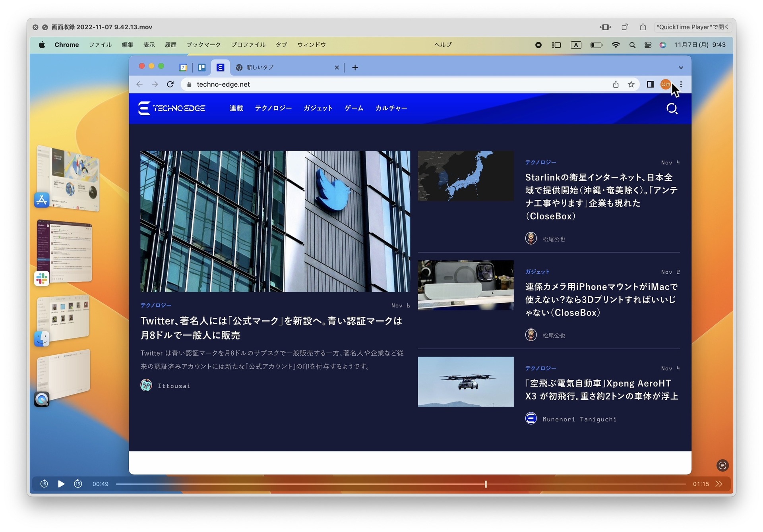Expand the tab search dropdown arrow
This screenshot has height=532, width=763.
click(x=681, y=68)
